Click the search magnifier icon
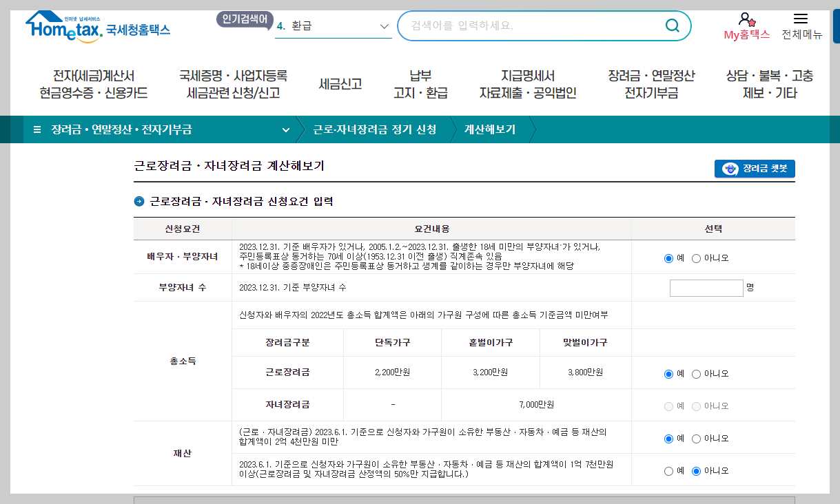This screenshot has width=840, height=504. (x=672, y=25)
